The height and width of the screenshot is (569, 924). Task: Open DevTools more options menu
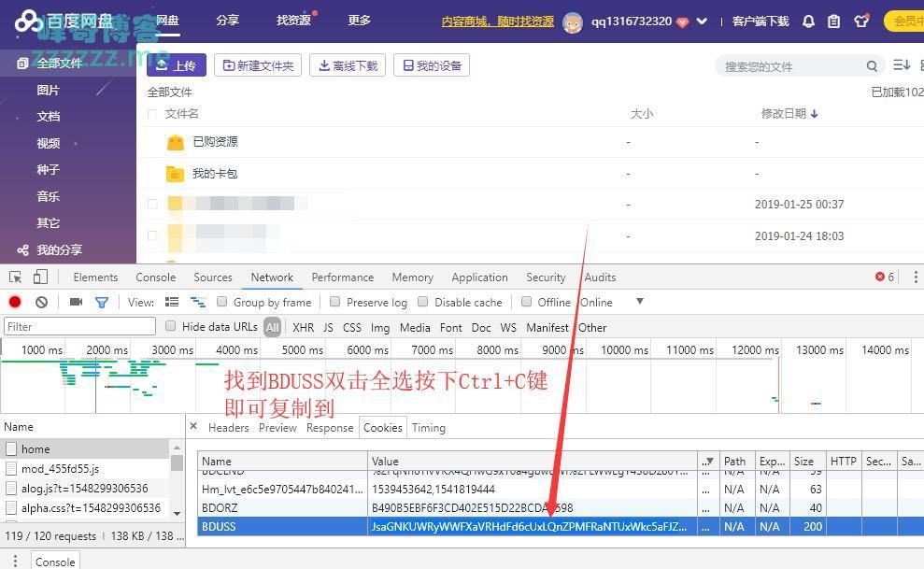(916, 277)
